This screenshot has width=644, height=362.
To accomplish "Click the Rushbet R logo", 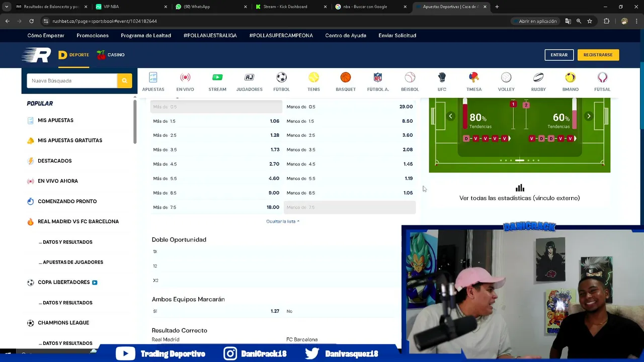I will point(36,55).
